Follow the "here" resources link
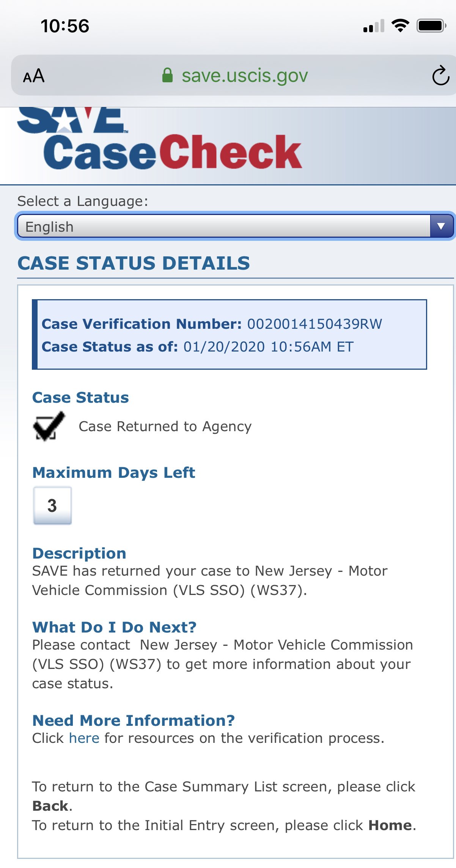Screen dimensions: 456x868 tap(84, 738)
